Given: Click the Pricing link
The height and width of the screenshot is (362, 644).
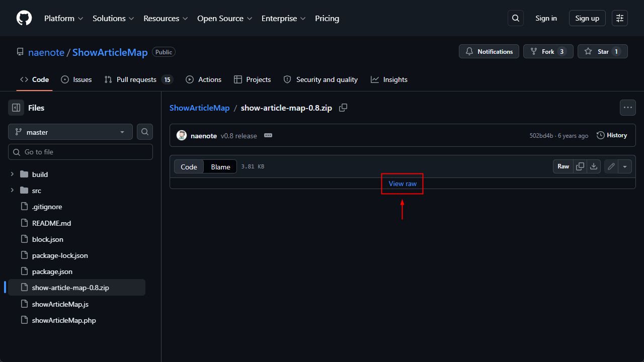Looking at the screenshot, I should 327,18.
